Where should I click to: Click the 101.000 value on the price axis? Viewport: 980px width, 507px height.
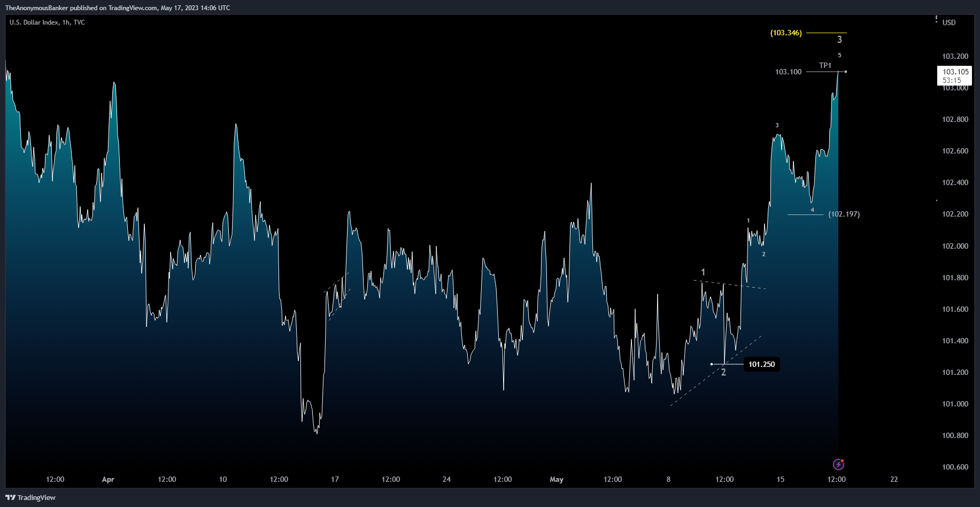tap(955, 404)
